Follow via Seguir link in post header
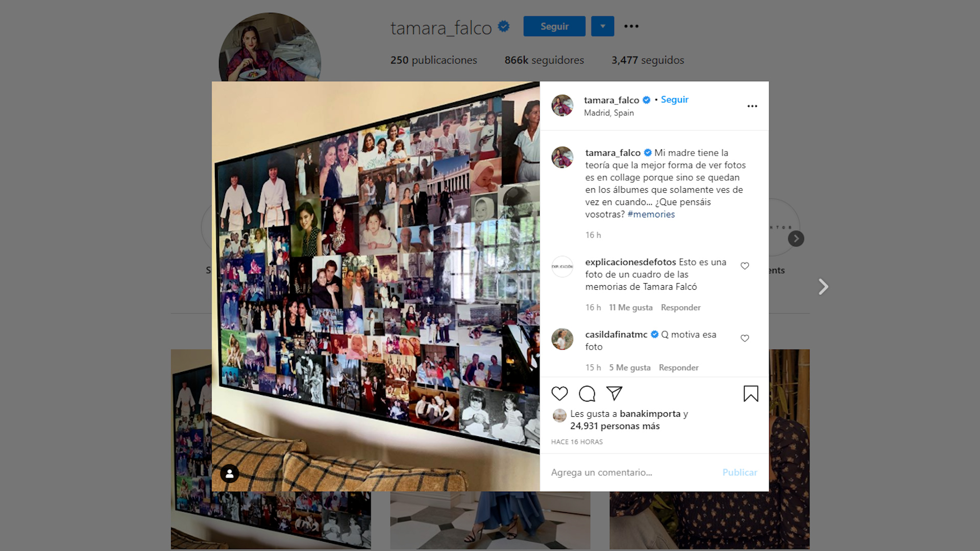This screenshot has width=980, height=551. 674,99
